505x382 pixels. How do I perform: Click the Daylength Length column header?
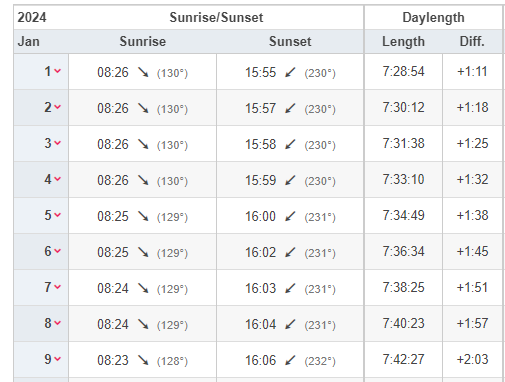click(x=403, y=41)
